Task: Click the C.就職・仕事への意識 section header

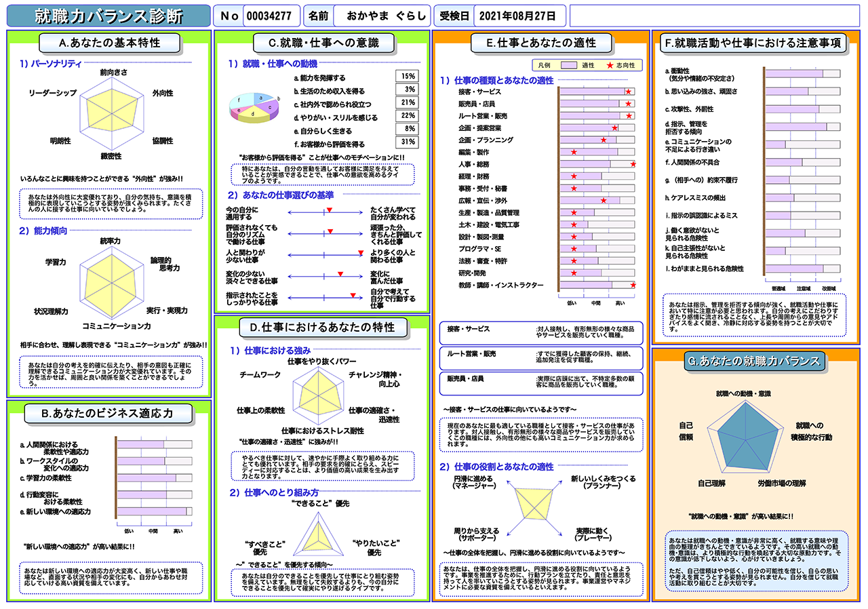Action: point(322,43)
